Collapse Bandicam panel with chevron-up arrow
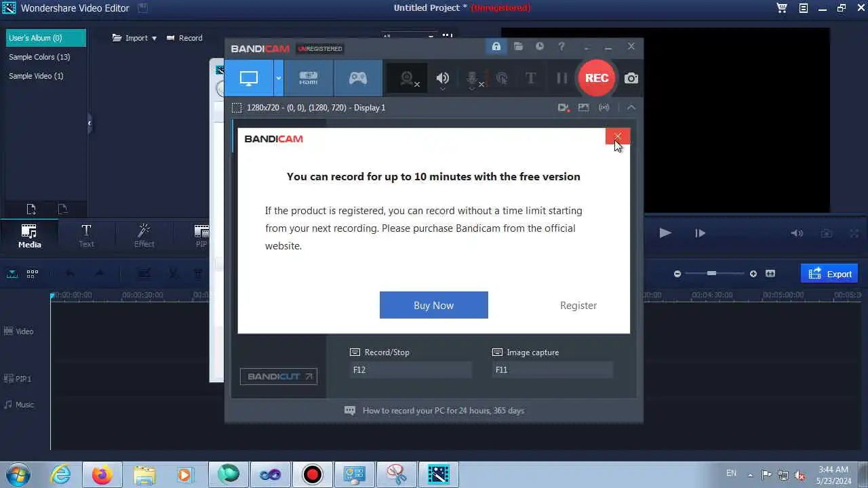The height and width of the screenshot is (488, 868). (631, 108)
